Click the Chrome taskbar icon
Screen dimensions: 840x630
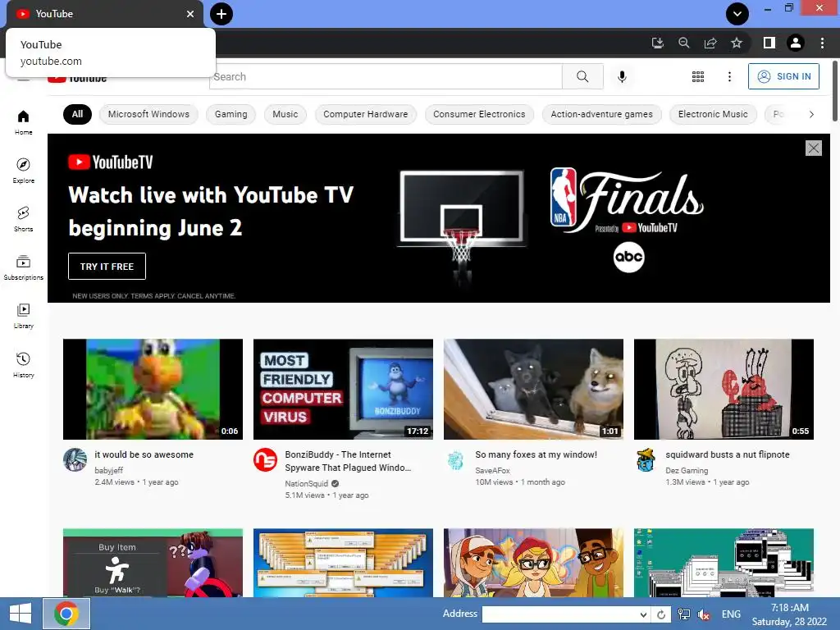[x=66, y=614]
